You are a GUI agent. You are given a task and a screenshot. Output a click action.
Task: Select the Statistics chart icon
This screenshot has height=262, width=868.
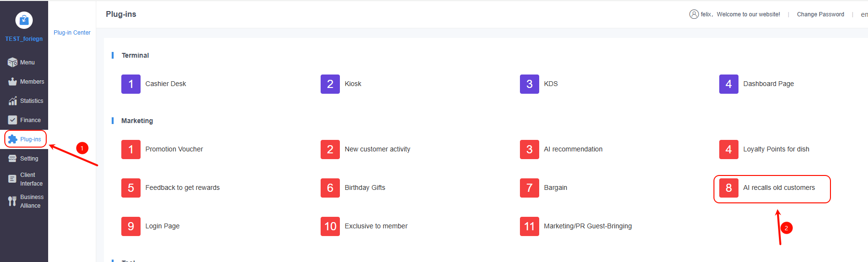(13, 101)
